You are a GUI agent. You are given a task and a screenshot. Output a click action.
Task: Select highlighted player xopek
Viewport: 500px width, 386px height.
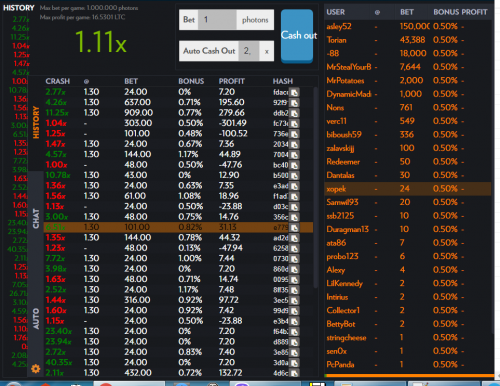[408, 189]
